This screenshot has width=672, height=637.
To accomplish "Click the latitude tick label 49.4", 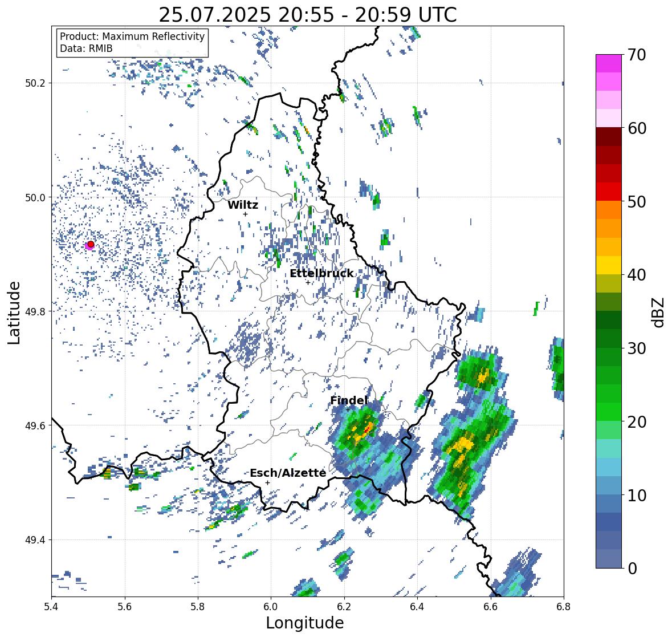I will tap(35, 539).
